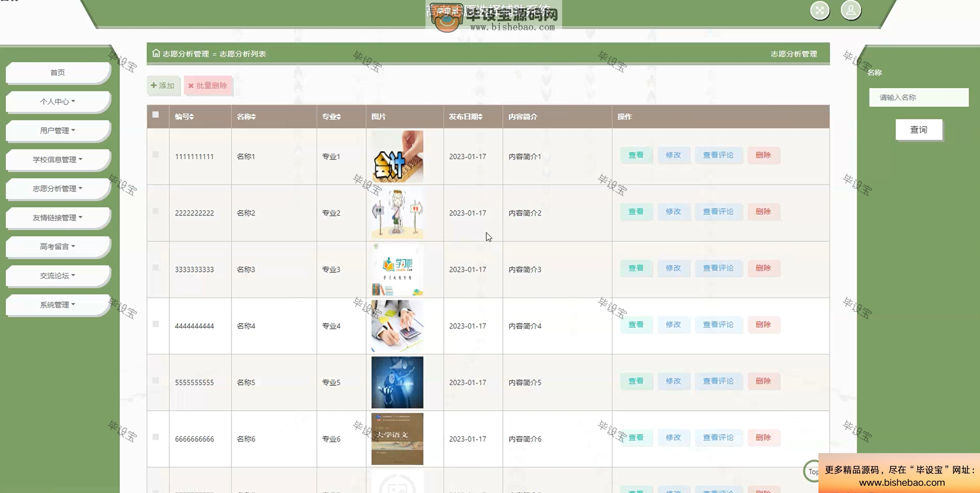Check the row 3333333333 checkbox
Screen dimensions: 980x493
156,267
